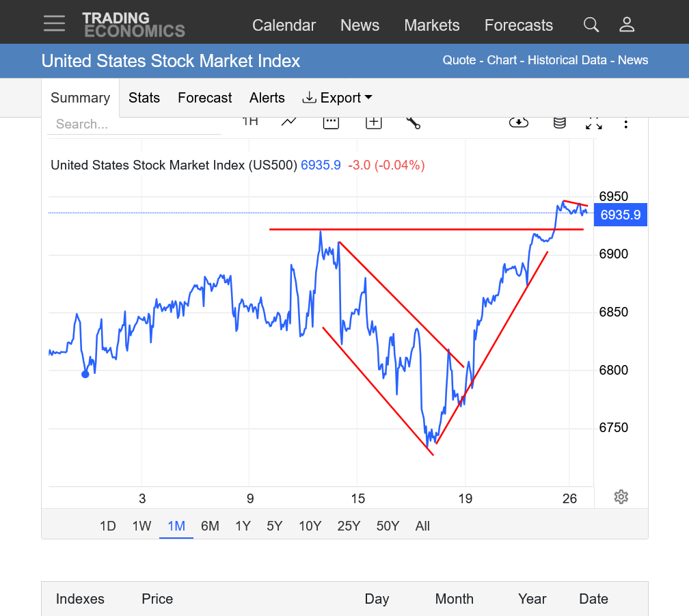Open the hamburger navigation menu

(54, 24)
